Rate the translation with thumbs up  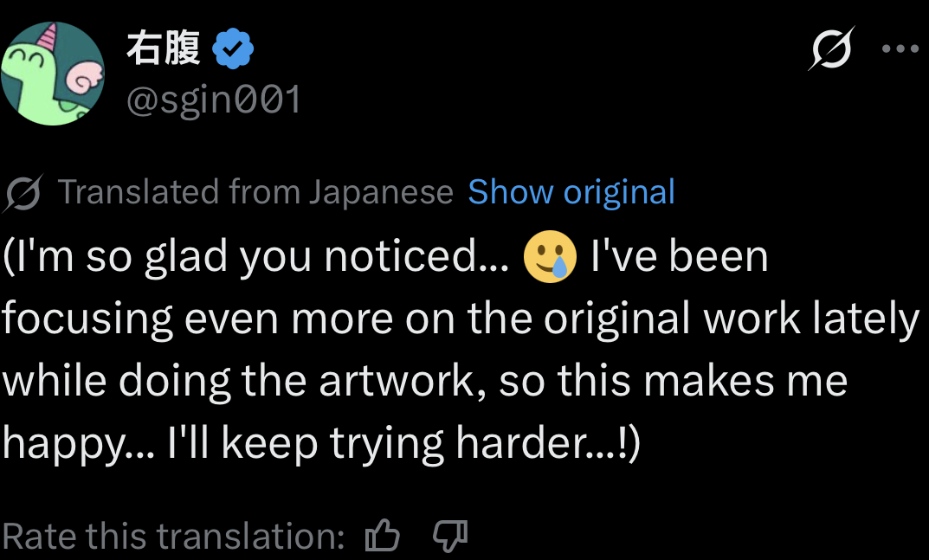point(382,537)
